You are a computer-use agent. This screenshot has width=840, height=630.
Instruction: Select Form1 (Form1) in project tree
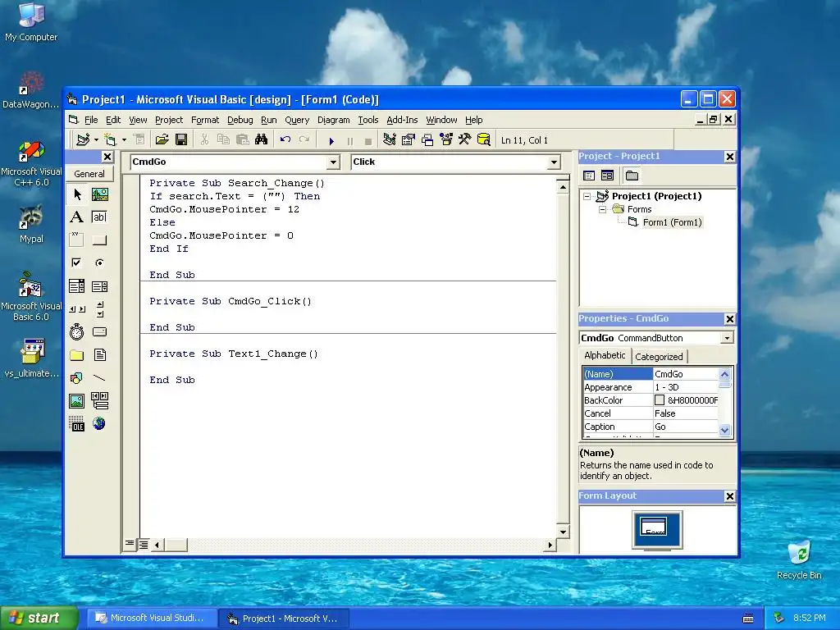672,222
